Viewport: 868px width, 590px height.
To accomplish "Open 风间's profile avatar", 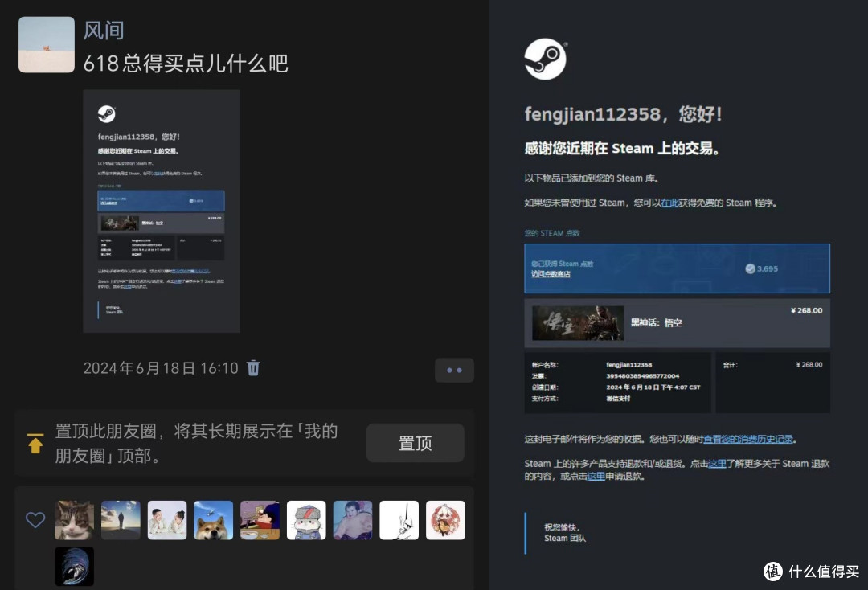I will coord(47,44).
